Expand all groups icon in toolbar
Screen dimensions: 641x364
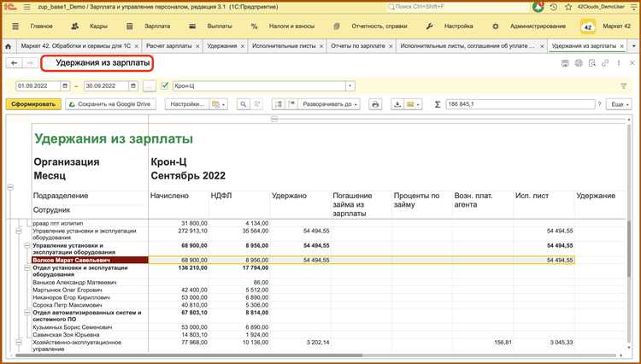click(x=279, y=104)
